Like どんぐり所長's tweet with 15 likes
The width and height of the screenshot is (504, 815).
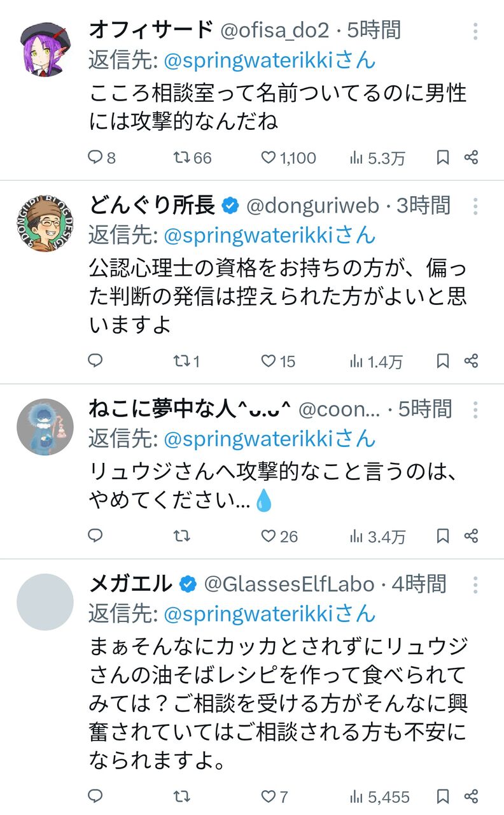tap(269, 361)
